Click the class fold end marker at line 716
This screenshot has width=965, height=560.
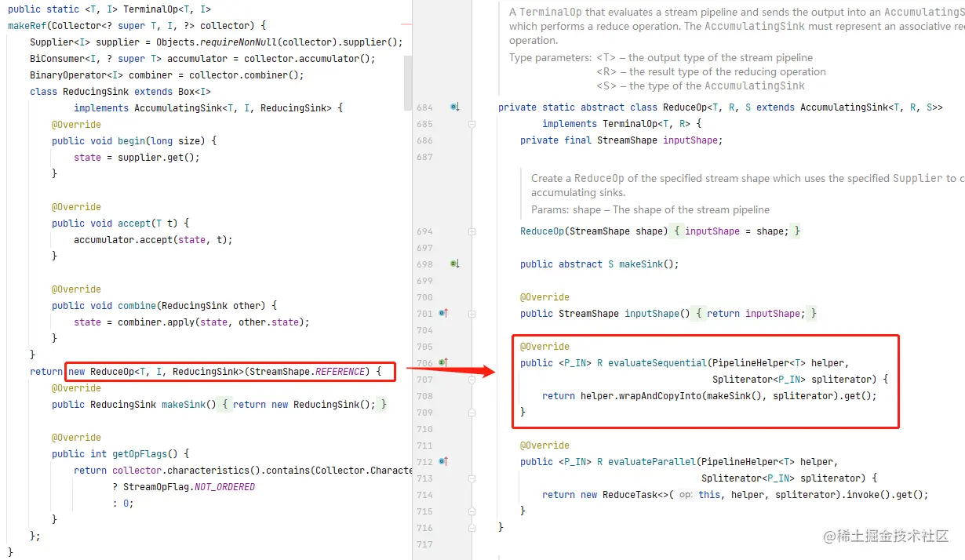click(x=472, y=528)
